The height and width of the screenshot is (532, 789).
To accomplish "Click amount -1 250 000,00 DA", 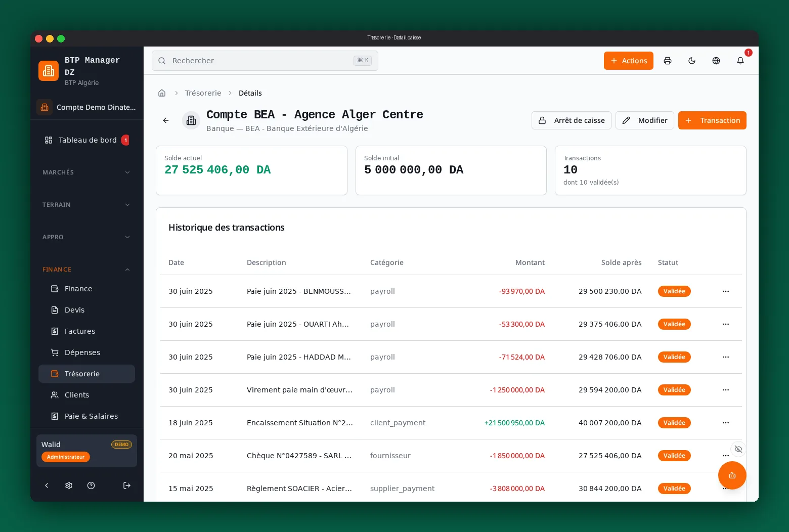I will click(517, 390).
